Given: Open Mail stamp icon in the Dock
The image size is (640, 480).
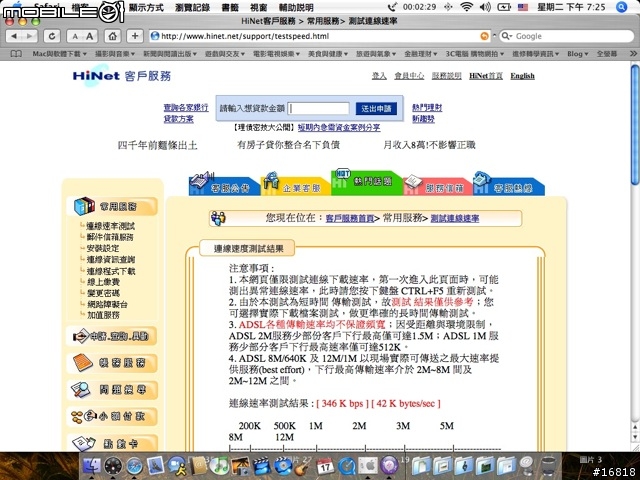Looking at the screenshot, I should [156, 465].
